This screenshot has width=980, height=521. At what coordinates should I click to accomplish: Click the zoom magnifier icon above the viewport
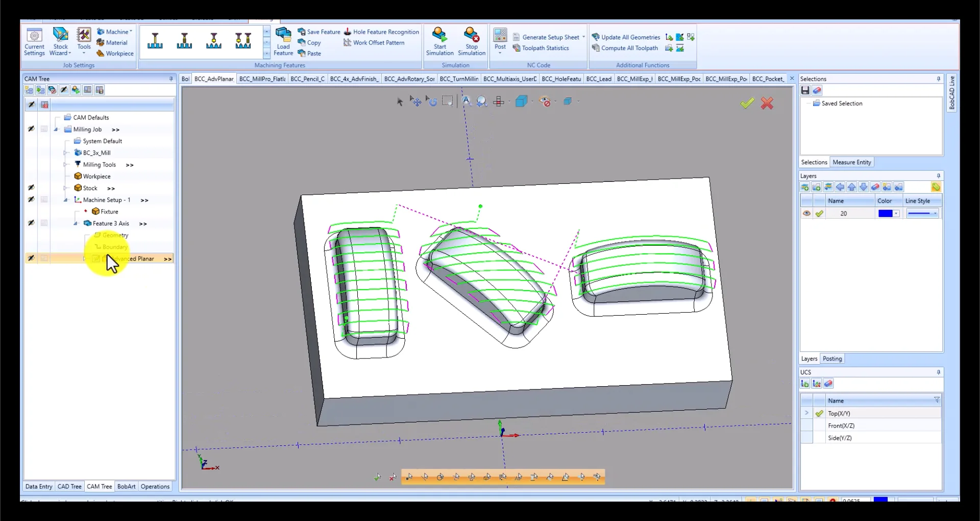[x=482, y=101]
